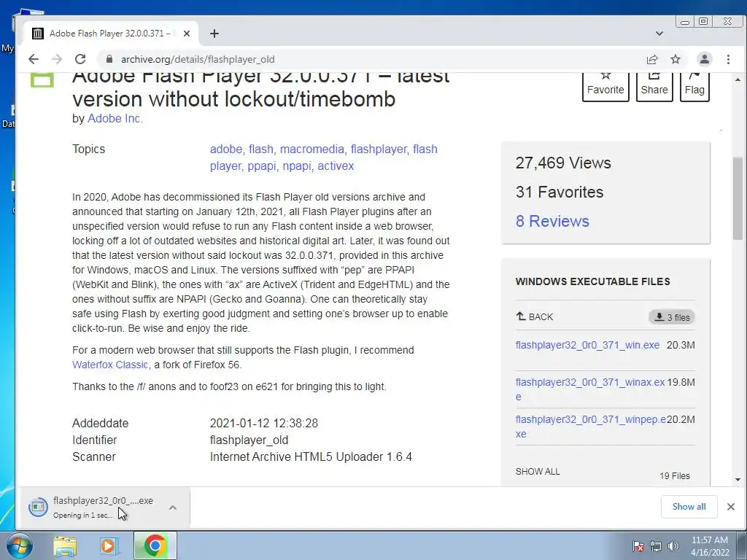Close the Adobe Flash Player tab

point(187,34)
